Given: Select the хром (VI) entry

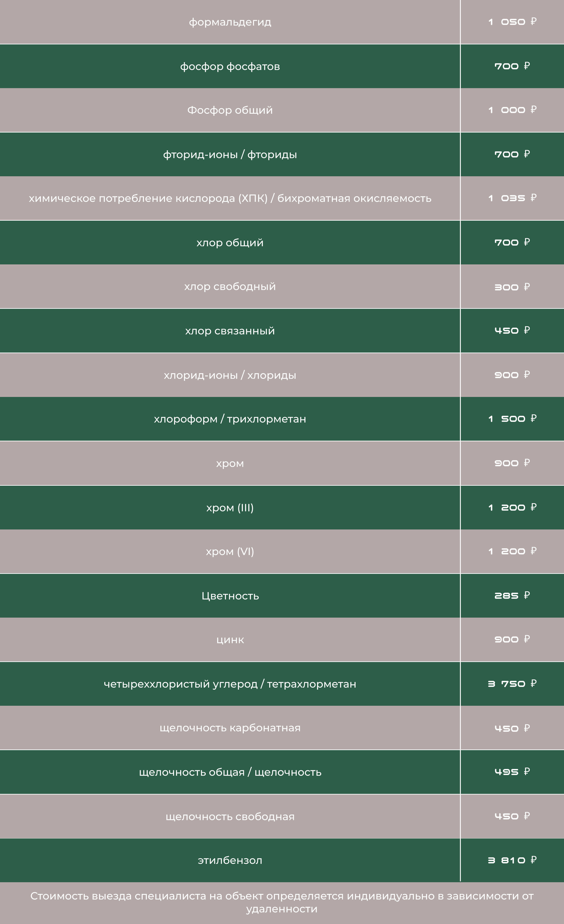Looking at the screenshot, I should click(x=230, y=552).
